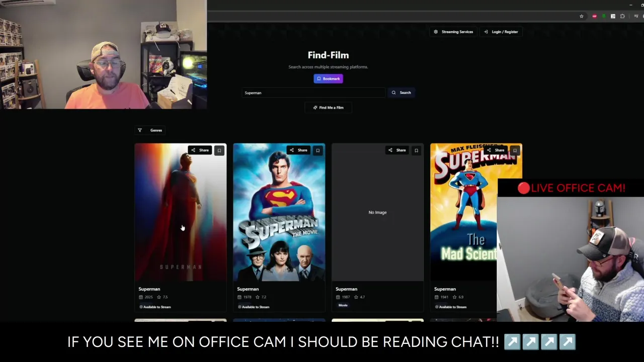Click the purple Bookmark button

[328, 78]
